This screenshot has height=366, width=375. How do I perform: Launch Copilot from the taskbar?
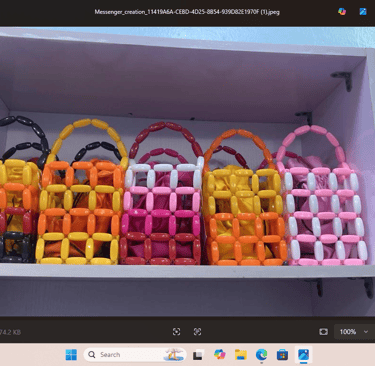220,355
